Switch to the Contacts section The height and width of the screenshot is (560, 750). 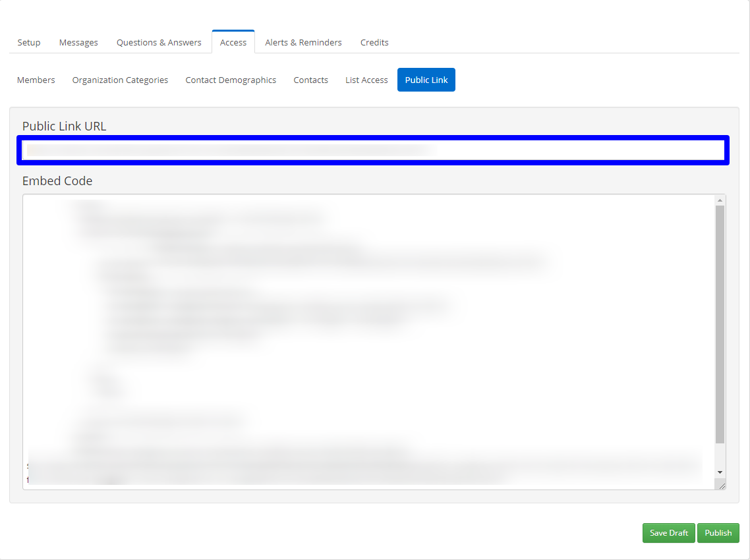[310, 80]
